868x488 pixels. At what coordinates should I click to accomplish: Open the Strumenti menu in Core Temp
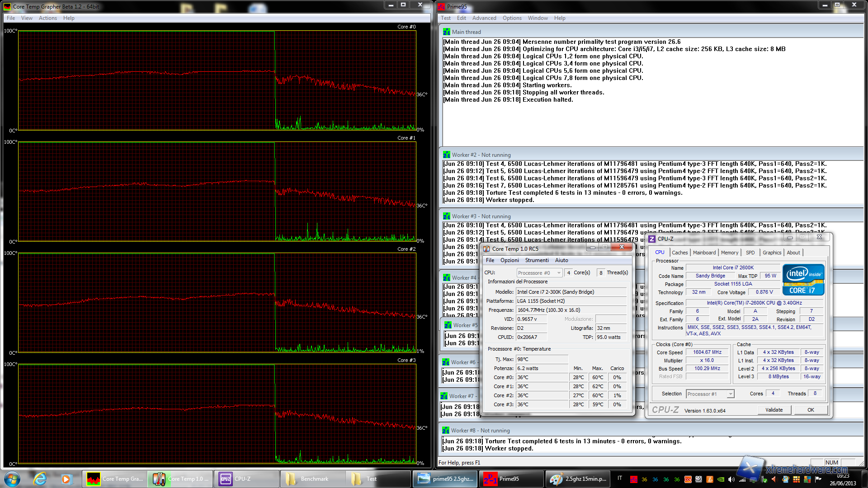pos(537,260)
